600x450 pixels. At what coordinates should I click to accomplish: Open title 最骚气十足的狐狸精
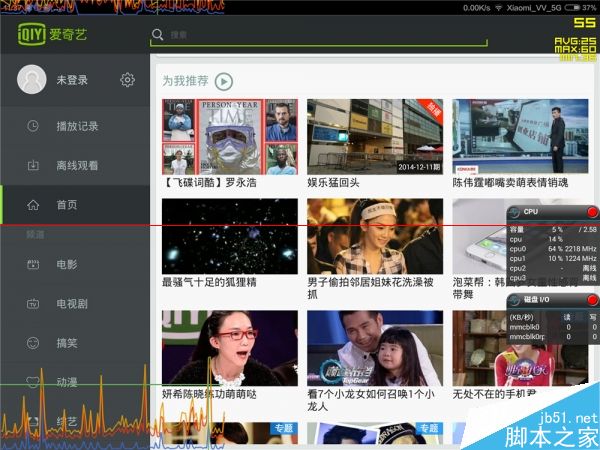pyautogui.click(x=209, y=282)
